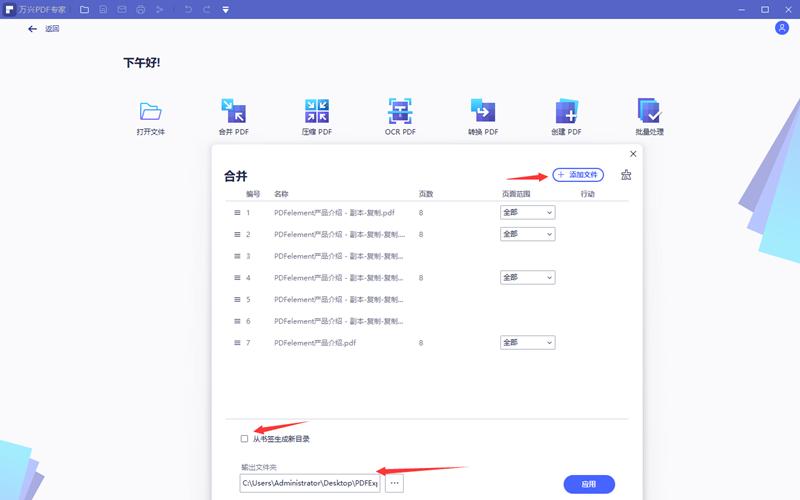This screenshot has width=800, height=500.
Task: Click the browse output folder ellipsis button
Action: click(395, 483)
